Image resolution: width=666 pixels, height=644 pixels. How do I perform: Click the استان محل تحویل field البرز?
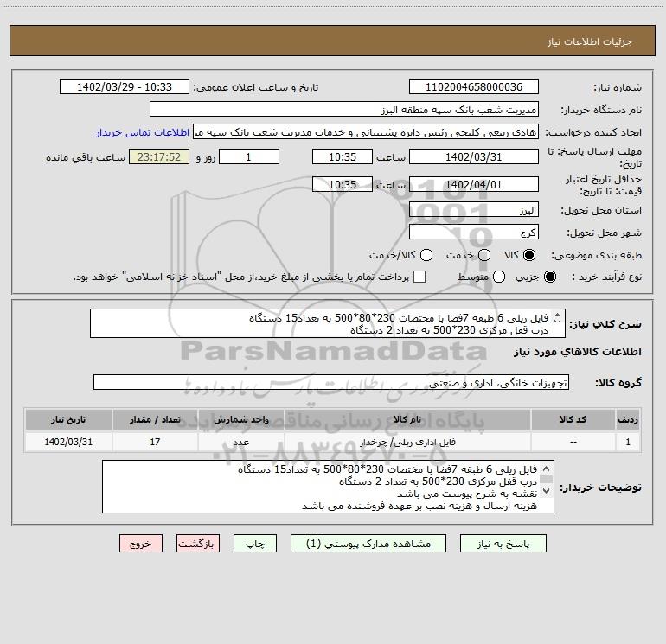click(x=474, y=210)
